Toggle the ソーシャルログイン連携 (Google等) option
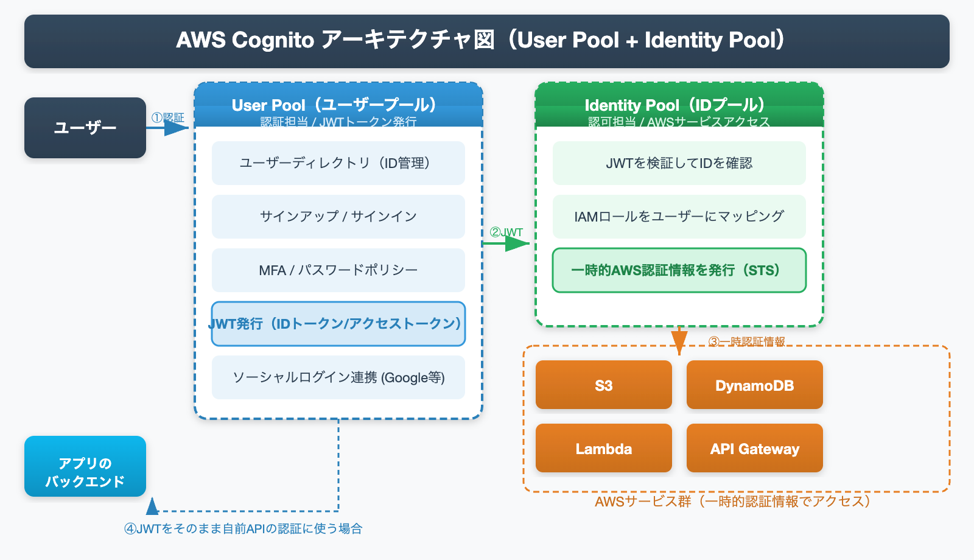The height and width of the screenshot is (560, 974). (337, 377)
